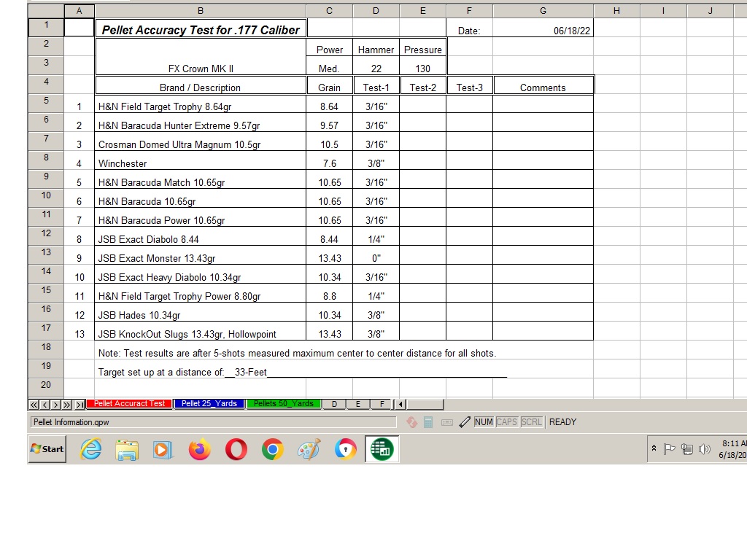Select the JSB KnockOut Slugs 13.43gr, Hollowpoint cell
The image size is (747, 560).
pyautogui.click(x=201, y=331)
